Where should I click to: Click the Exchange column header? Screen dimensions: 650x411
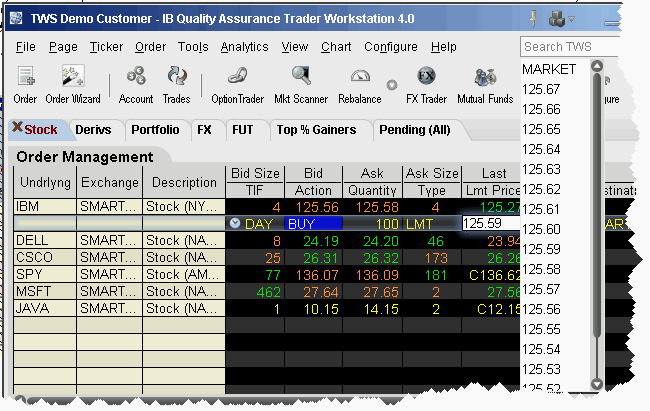(110, 182)
